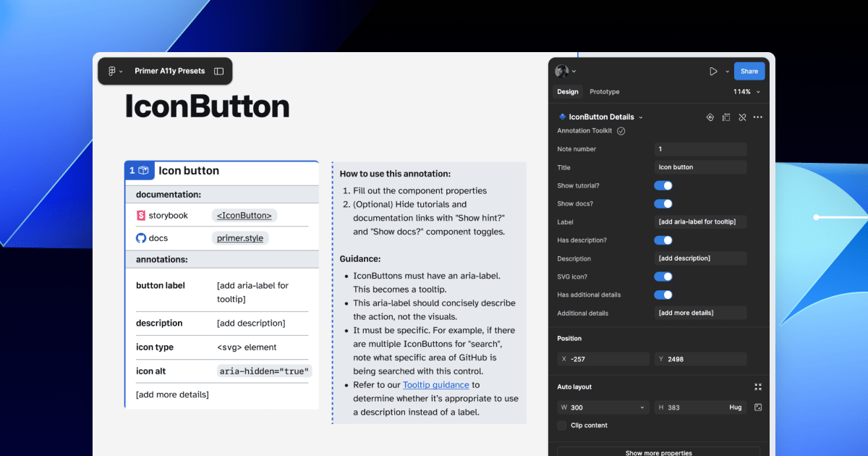Click the collapse icon beside Auto layout
This screenshot has height=456, width=868.
point(757,387)
